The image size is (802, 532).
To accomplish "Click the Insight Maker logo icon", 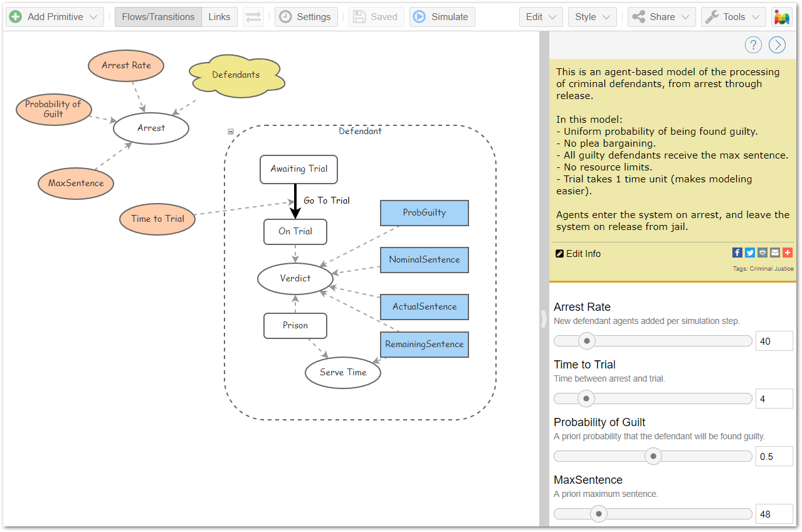I will [781, 17].
